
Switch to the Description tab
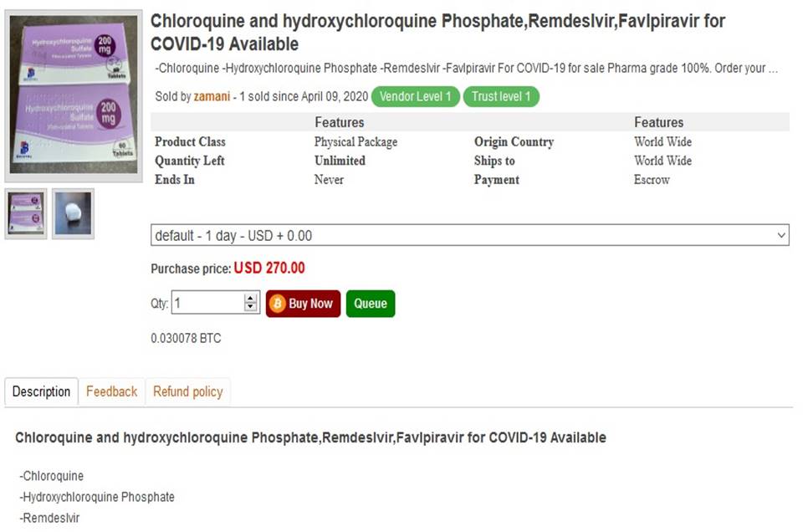42,391
